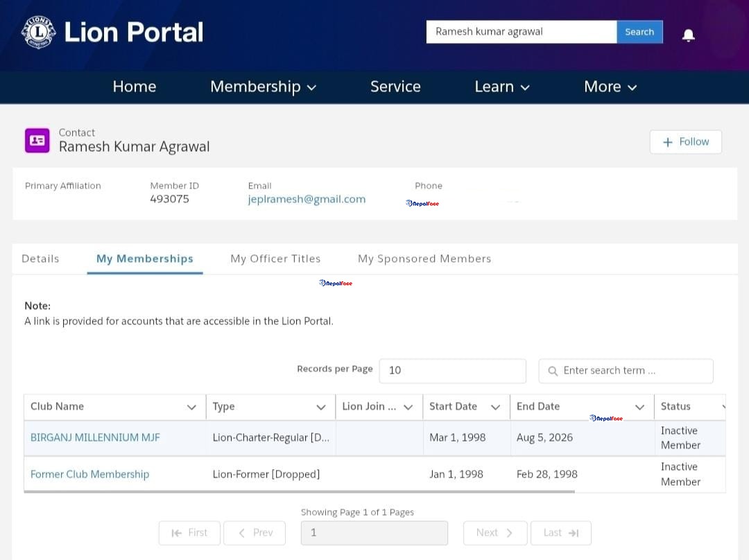Click the blue Search button
Image resolution: width=749 pixels, height=560 pixels.
tap(639, 32)
